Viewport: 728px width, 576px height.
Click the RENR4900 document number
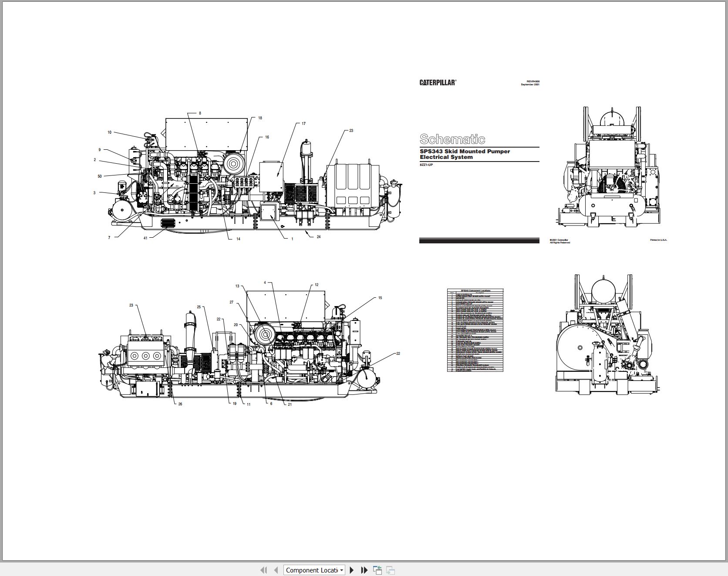click(533, 81)
